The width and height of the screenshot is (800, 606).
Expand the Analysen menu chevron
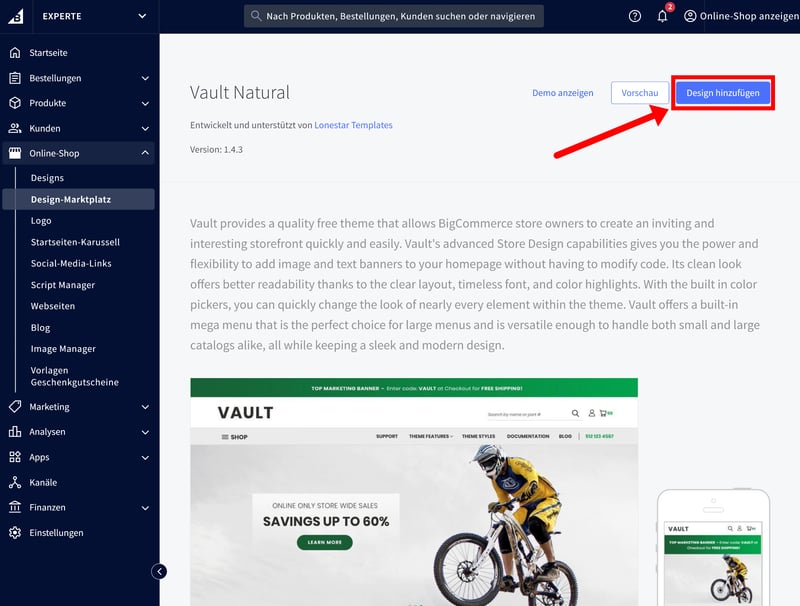145,432
